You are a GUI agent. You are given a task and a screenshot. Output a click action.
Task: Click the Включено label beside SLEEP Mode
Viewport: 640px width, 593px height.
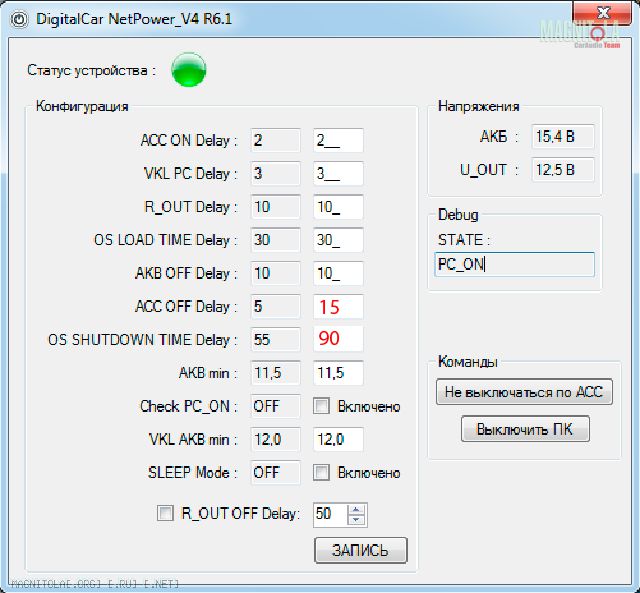[x=369, y=473]
